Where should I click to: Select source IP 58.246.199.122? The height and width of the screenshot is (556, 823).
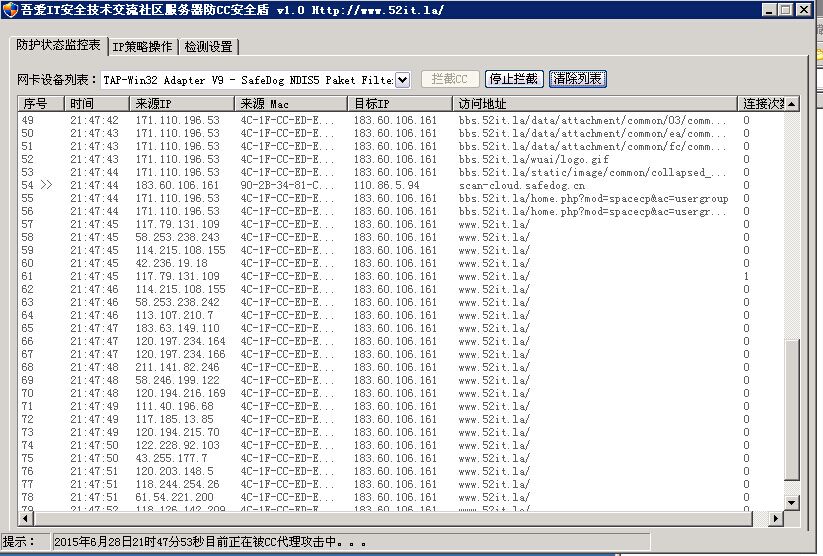point(177,380)
